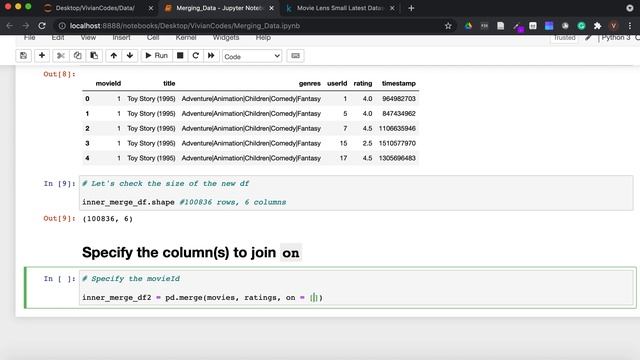
Task: Click the rating column header
Action: tap(362, 83)
